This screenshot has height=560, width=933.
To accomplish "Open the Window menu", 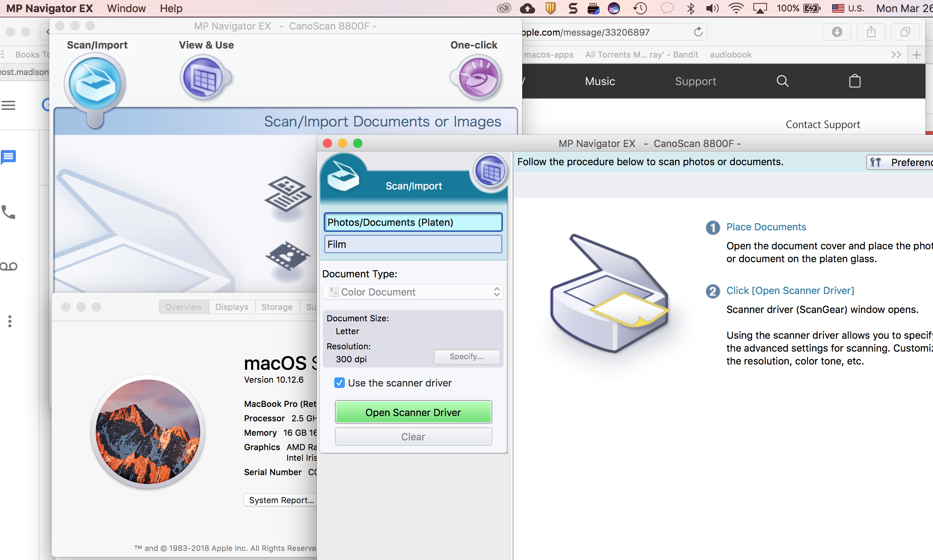I will coord(126,8).
